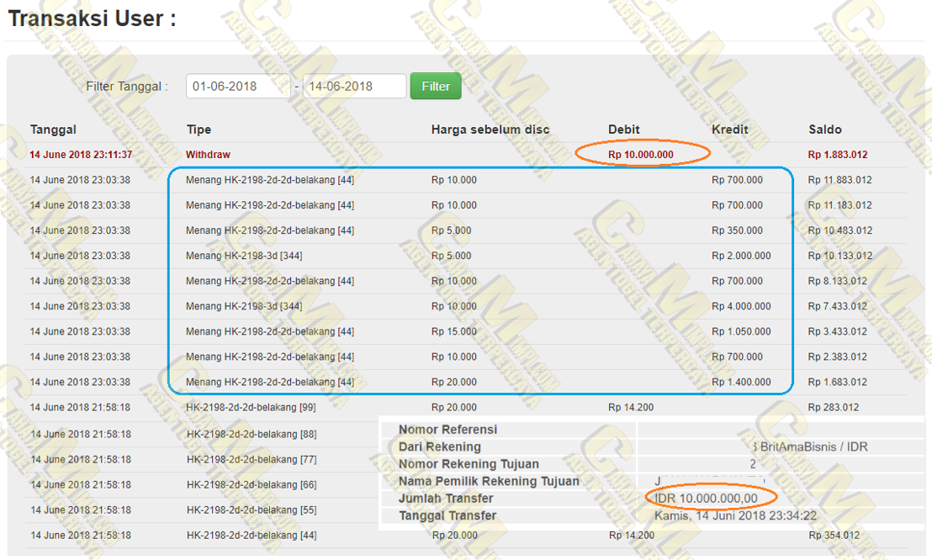Click the Debit column header
Image resolution: width=932 pixels, height=560 pixels.
[623, 129]
